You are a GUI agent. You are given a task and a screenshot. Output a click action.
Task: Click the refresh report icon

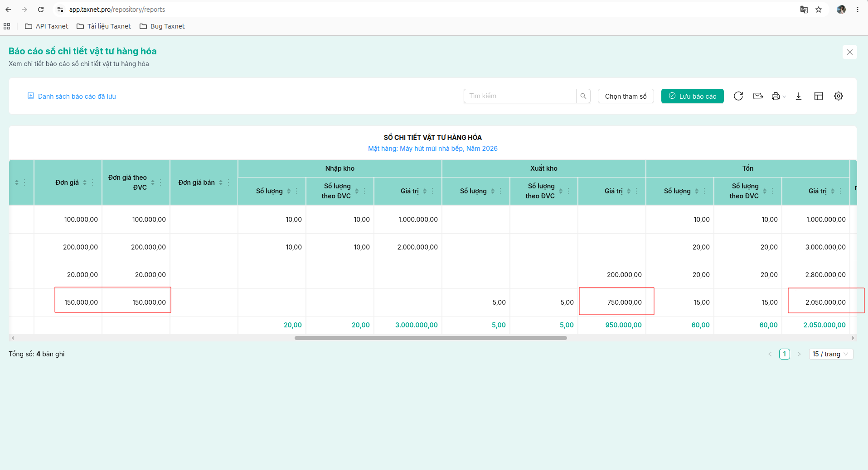738,96
